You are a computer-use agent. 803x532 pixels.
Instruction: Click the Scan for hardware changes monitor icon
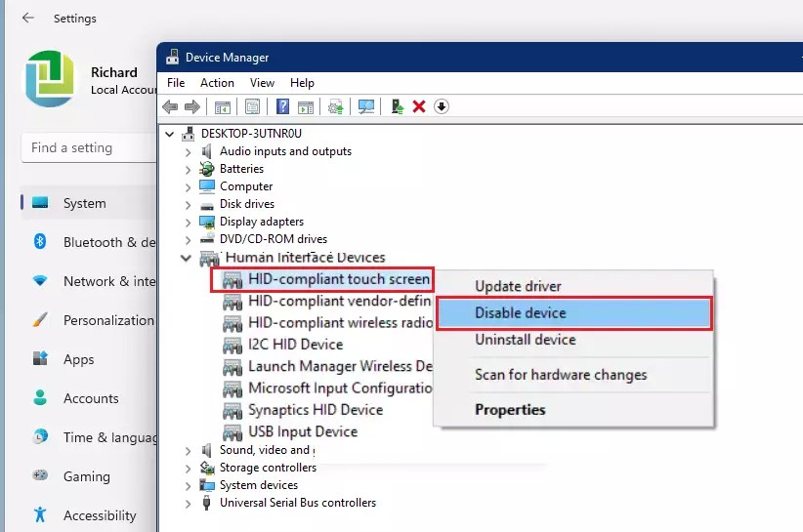point(366,106)
